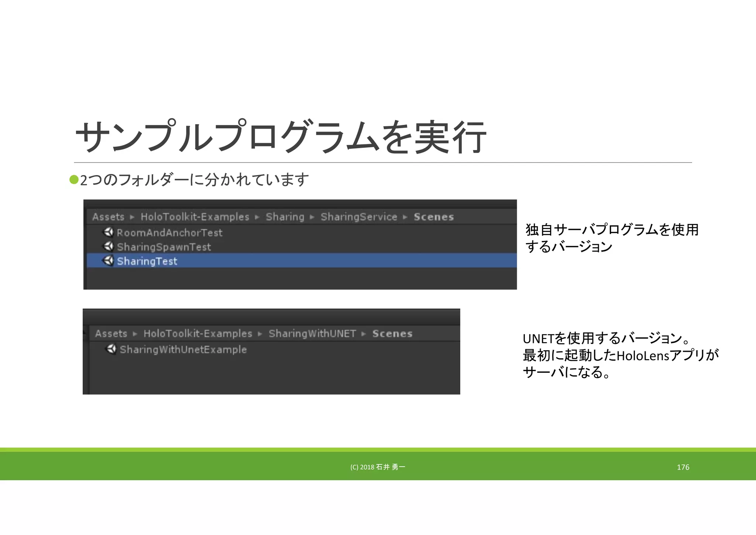This screenshot has height=535, width=756.
Task: Click the bullet text 2つのフォルダーに分かれています
Action: pyautogui.click(x=195, y=180)
